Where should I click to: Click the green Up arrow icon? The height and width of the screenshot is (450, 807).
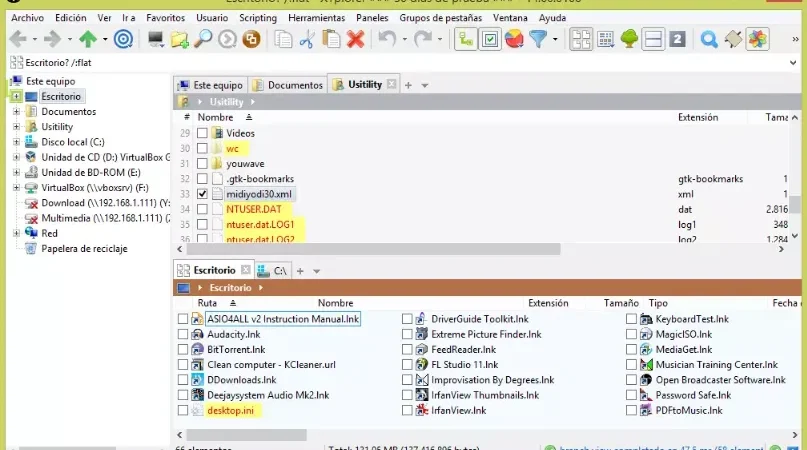pyautogui.click(x=88, y=39)
